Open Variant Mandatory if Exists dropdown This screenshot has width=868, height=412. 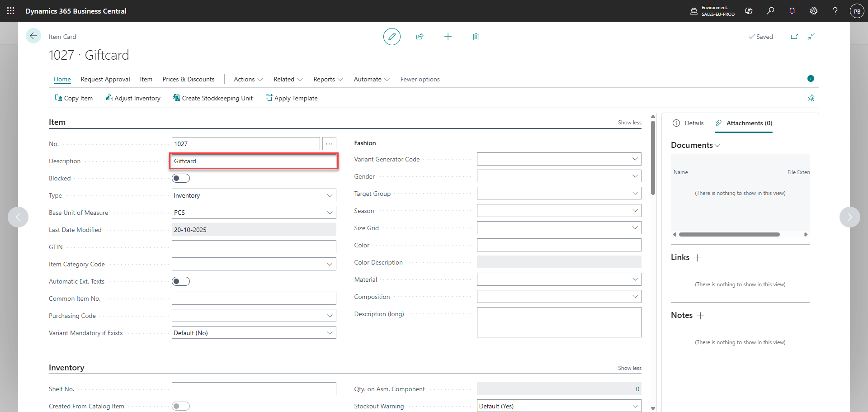(330, 333)
